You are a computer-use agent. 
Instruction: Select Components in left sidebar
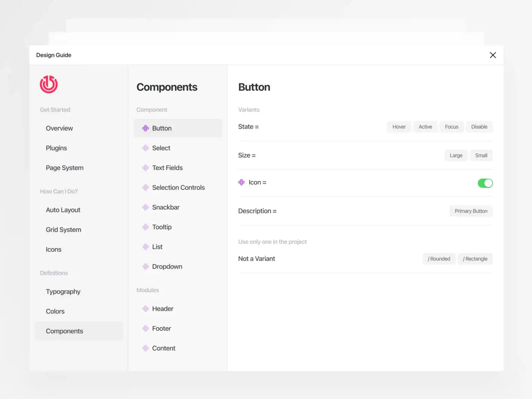pos(79,331)
